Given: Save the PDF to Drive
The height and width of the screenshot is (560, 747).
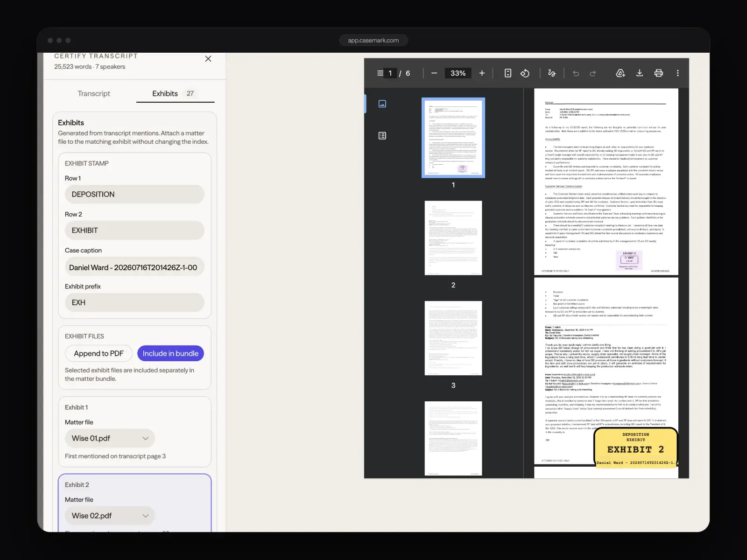Looking at the screenshot, I should tap(620, 73).
